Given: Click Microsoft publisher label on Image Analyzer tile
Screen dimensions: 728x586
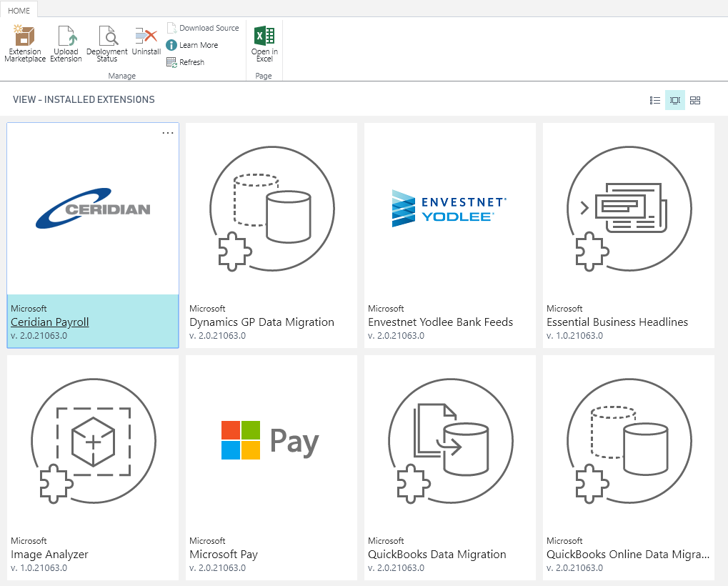Looking at the screenshot, I should point(29,540).
